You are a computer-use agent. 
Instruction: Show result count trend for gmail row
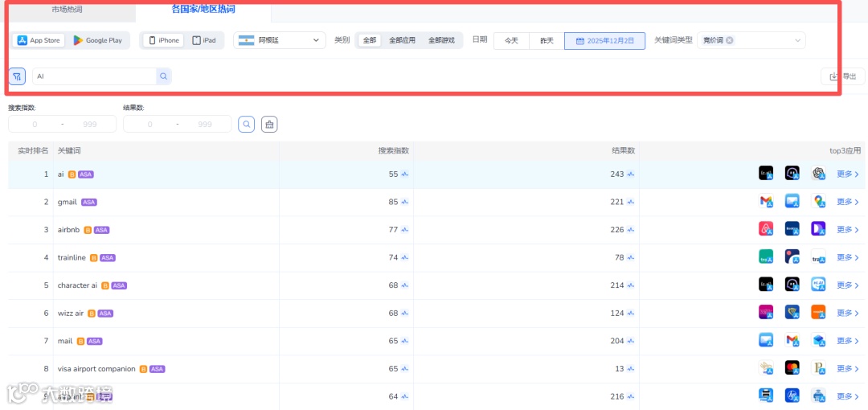point(631,202)
